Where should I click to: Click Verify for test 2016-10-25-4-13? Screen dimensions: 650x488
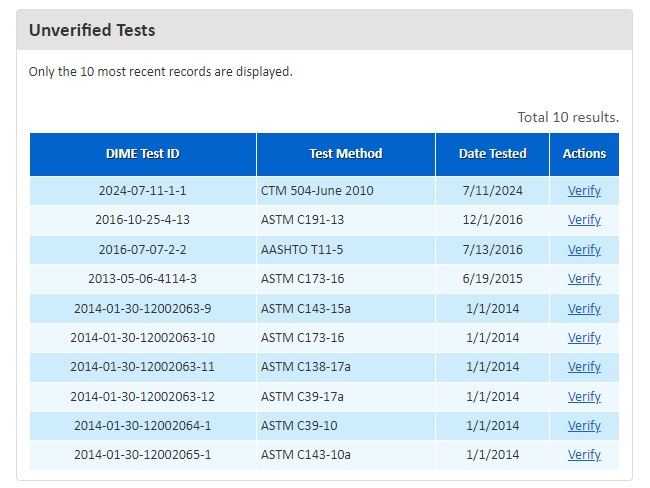pyautogui.click(x=584, y=220)
